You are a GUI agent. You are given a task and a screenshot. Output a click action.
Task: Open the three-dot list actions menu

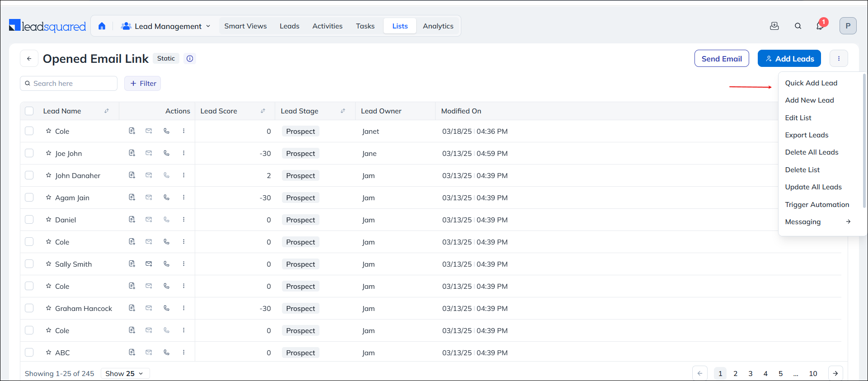[x=839, y=58]
